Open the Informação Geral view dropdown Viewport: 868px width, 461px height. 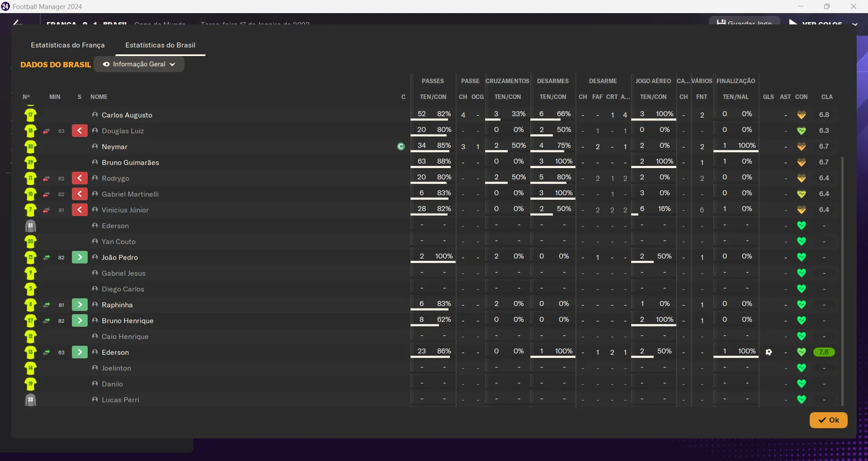pos(139,64)
